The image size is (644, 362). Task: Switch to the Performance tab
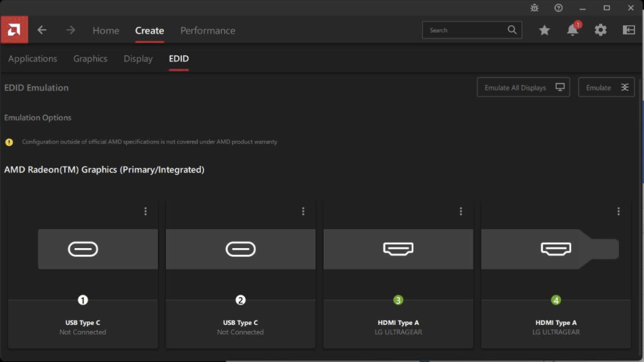208,30
